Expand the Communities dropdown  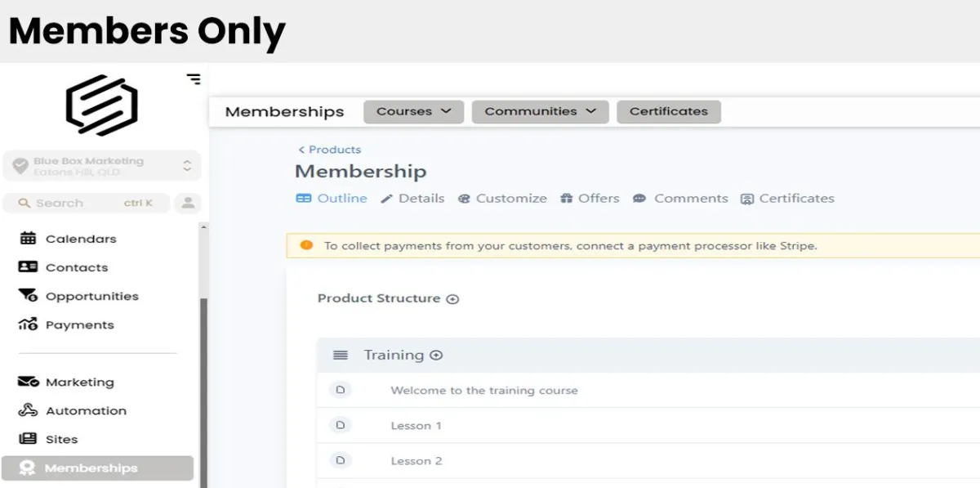click(x=540, y=112)
